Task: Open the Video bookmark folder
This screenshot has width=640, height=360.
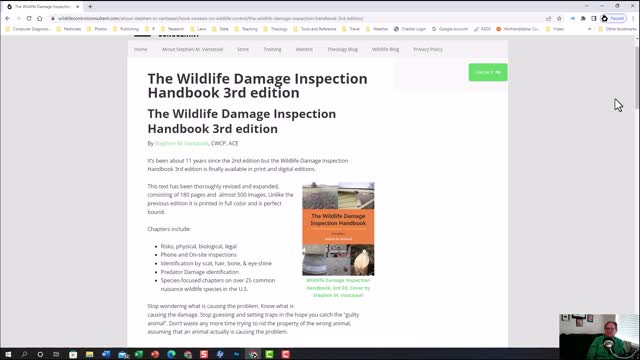Action: coord(555,29)
